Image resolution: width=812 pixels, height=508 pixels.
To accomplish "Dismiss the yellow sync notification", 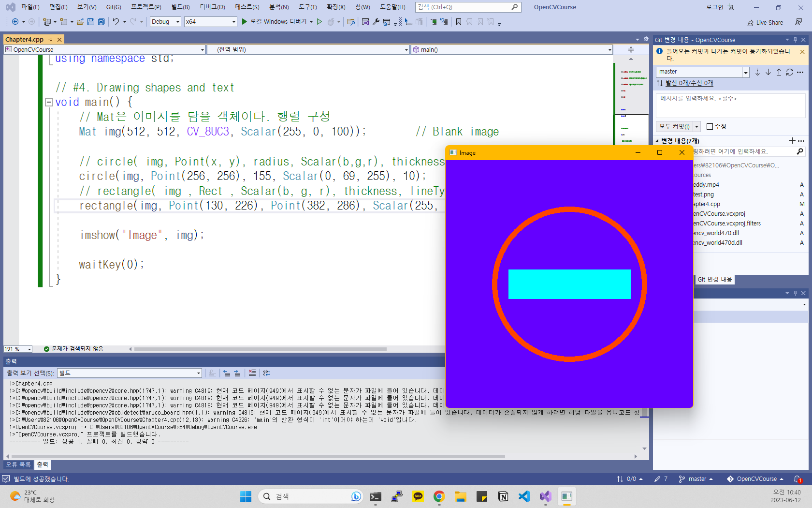I will pyautogui.click(x=802, y=52).
